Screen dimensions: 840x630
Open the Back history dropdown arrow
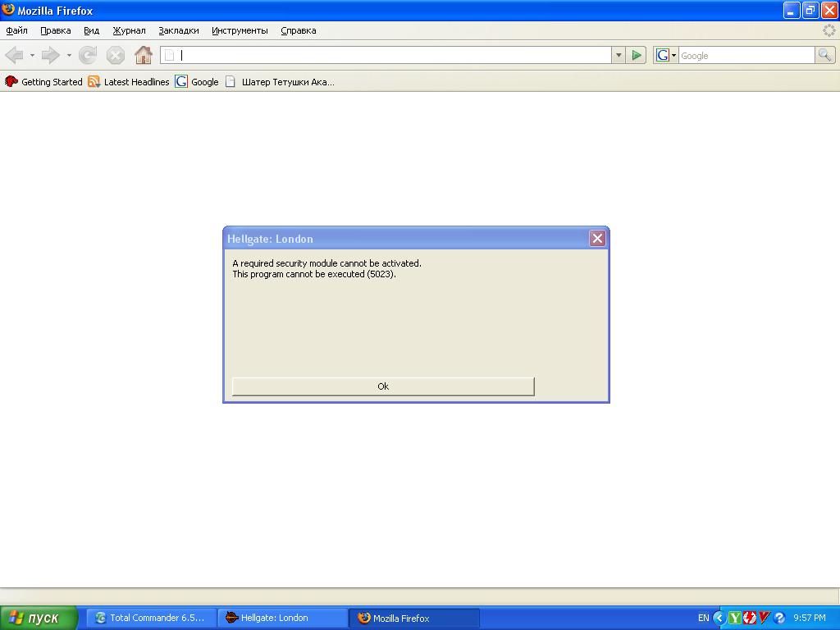pos(32,55)
